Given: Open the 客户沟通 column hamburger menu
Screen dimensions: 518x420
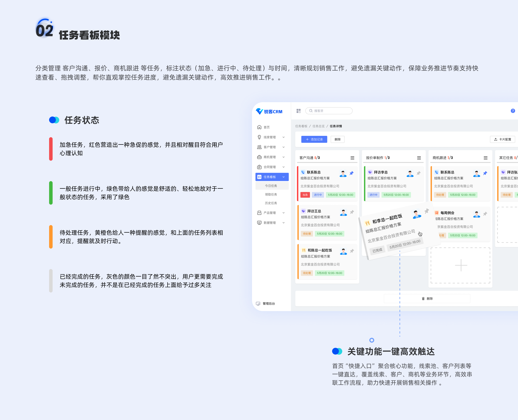Looking at the screenshot, I should 352,158.
